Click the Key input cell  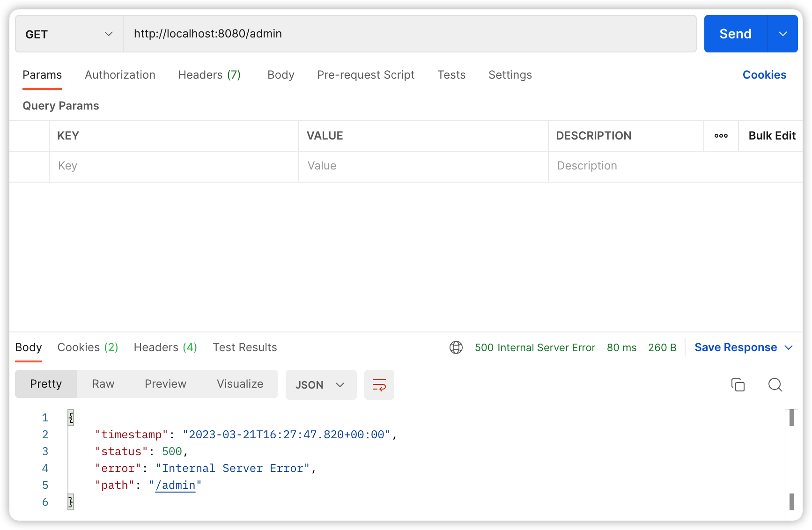[x=174, y=166]
